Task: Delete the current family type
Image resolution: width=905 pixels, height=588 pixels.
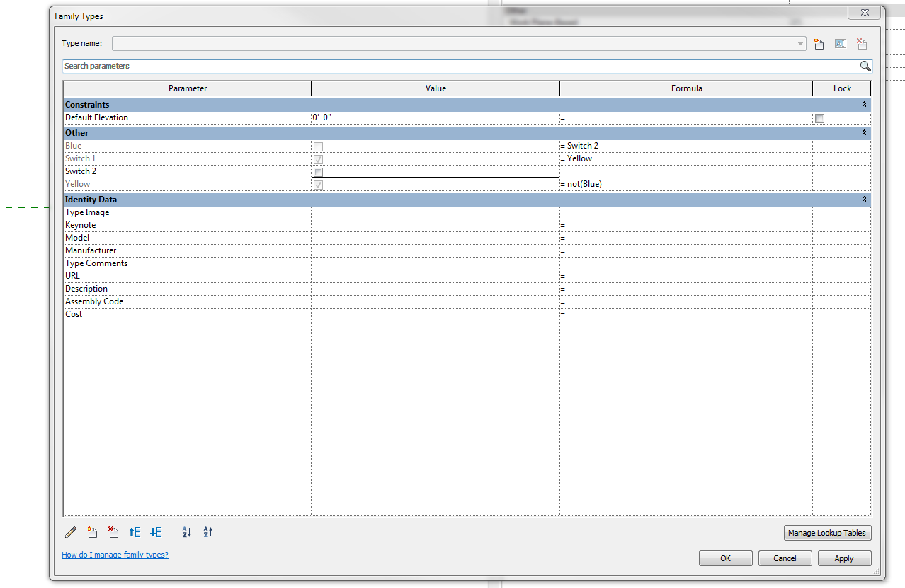Action: (x=861, y=43)
